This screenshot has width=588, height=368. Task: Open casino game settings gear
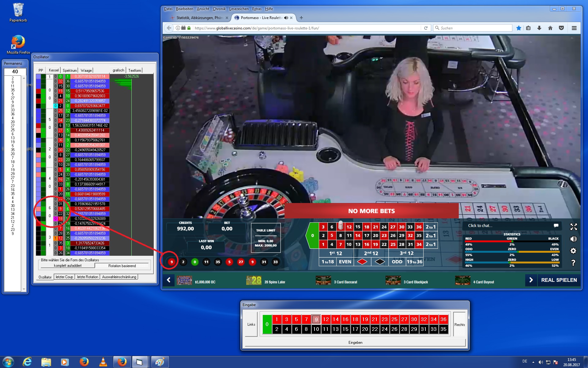574,251
